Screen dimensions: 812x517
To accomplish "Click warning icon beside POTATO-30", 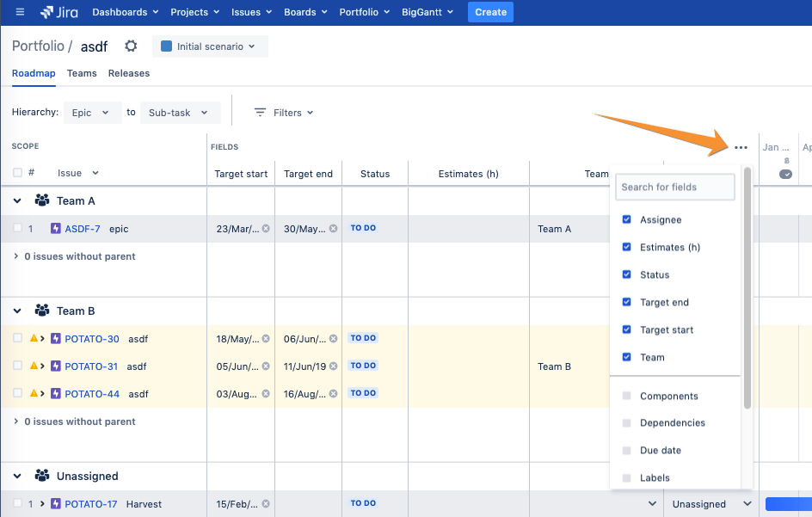I will point(34,339).
